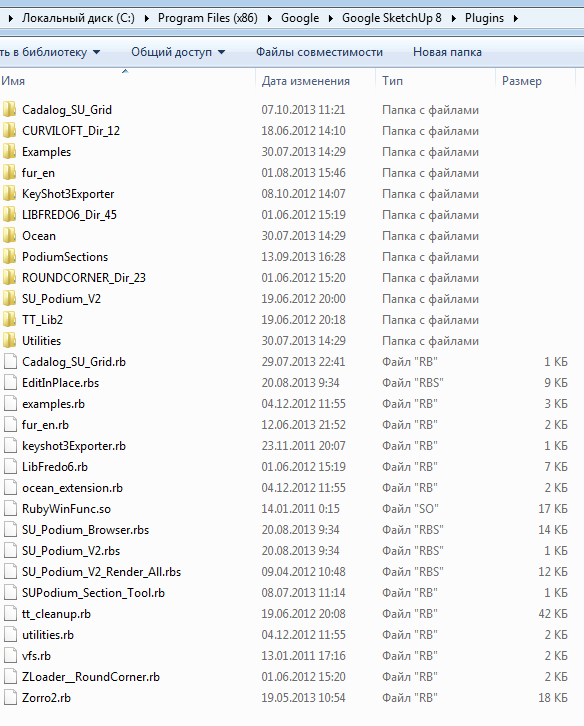This screenshot has width=584, height=726.
Task: Open the Общий доступ dropdown menu
Action: (178, 52)
